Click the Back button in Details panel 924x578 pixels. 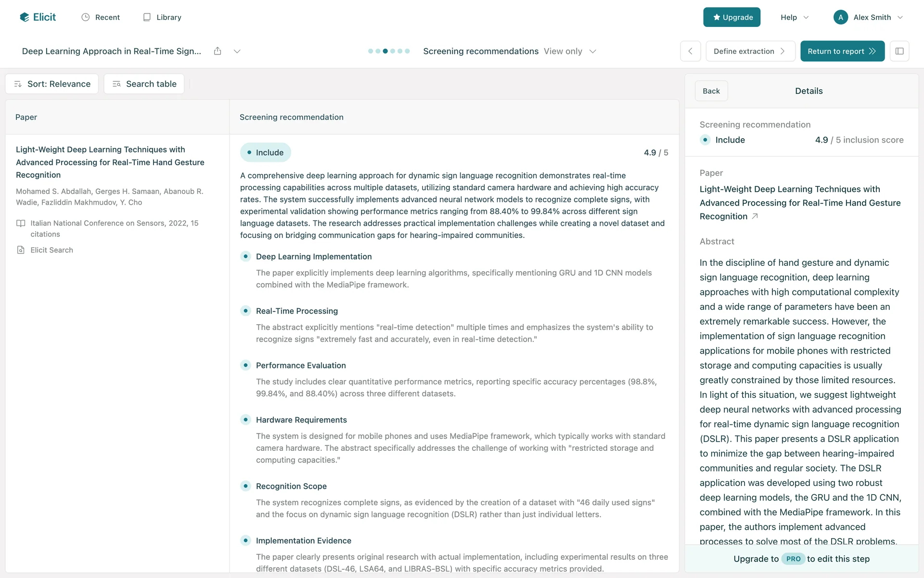pos(711,91)
